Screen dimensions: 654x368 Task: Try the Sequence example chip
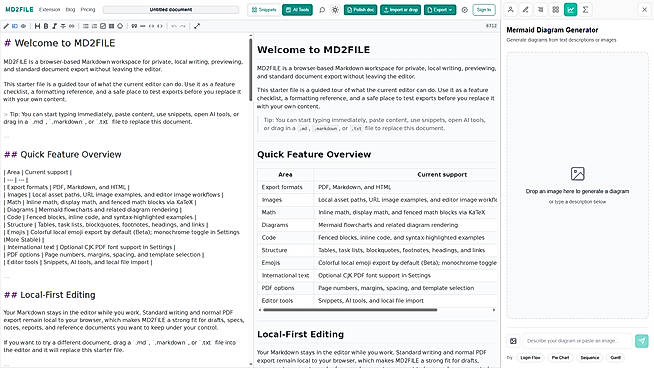point(590,358)
